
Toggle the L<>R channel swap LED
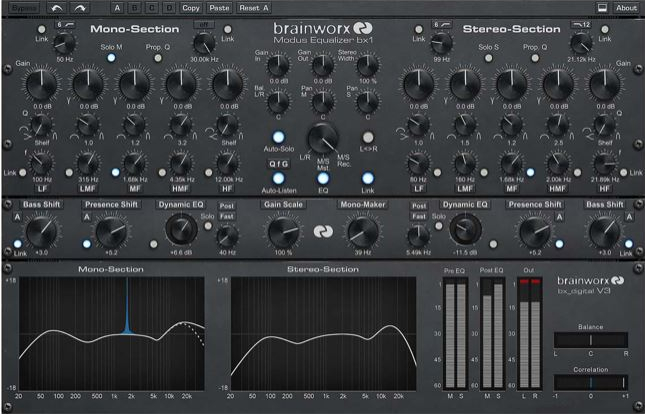(x=368, y=137)
